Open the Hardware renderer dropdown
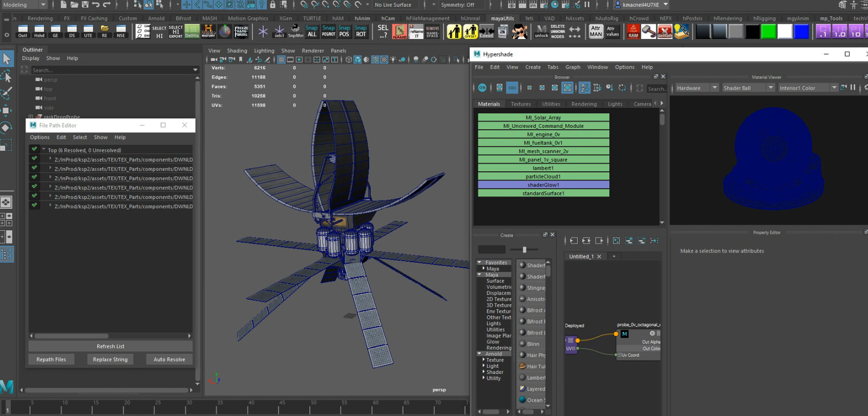Image resolution: width=868 pixels, height=416 pixels. pyautogui.click(x=696, y=88)
